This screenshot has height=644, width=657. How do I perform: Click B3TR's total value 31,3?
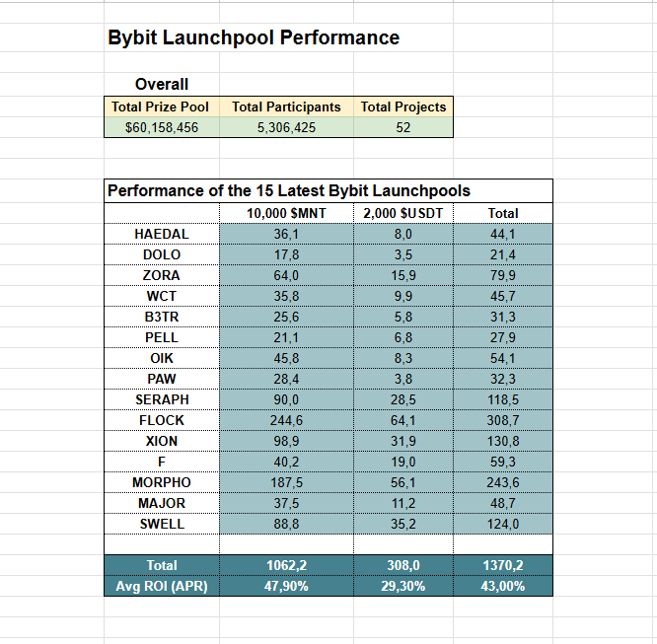(503, 317)
